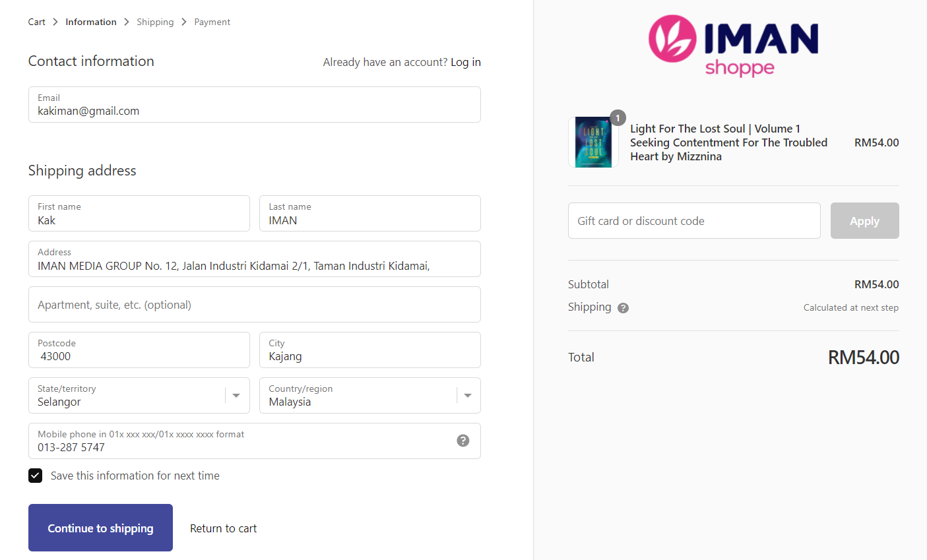Click the product title Light For The Lost Soul
This screenshot has width=927, height=560.
(728, 142)
